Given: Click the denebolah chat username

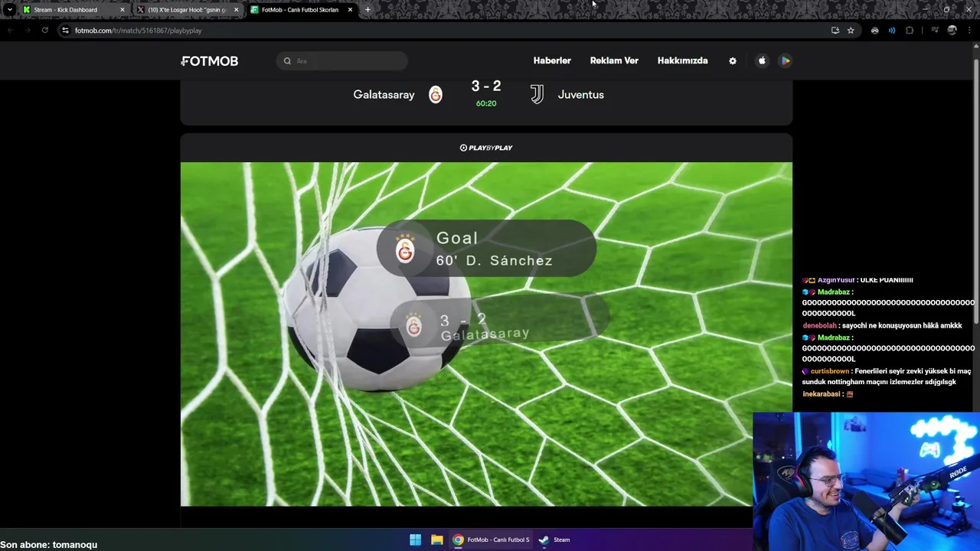Looking at the screenshot, I should tap(819, 325).
